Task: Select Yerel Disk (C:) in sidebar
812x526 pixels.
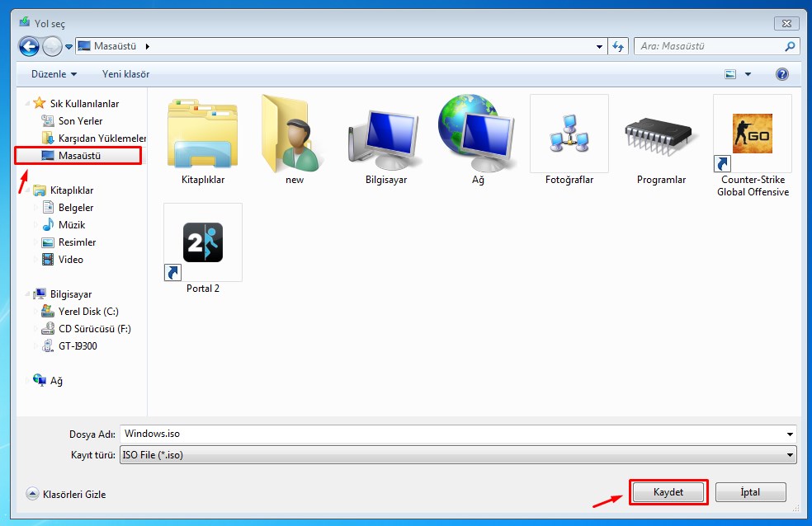Action: coord(88,312)
